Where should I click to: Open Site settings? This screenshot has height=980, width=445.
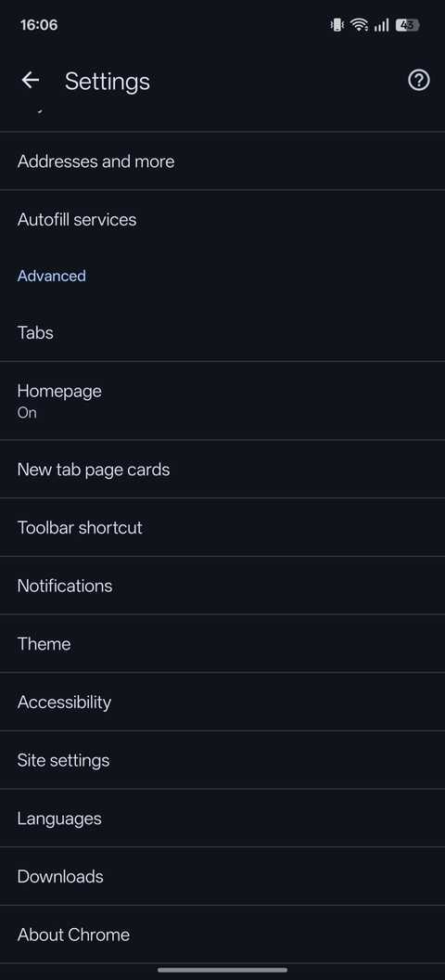[222, 760]
